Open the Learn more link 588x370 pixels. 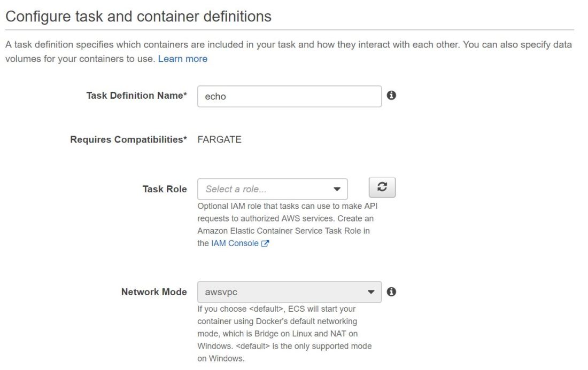[183, 59]
